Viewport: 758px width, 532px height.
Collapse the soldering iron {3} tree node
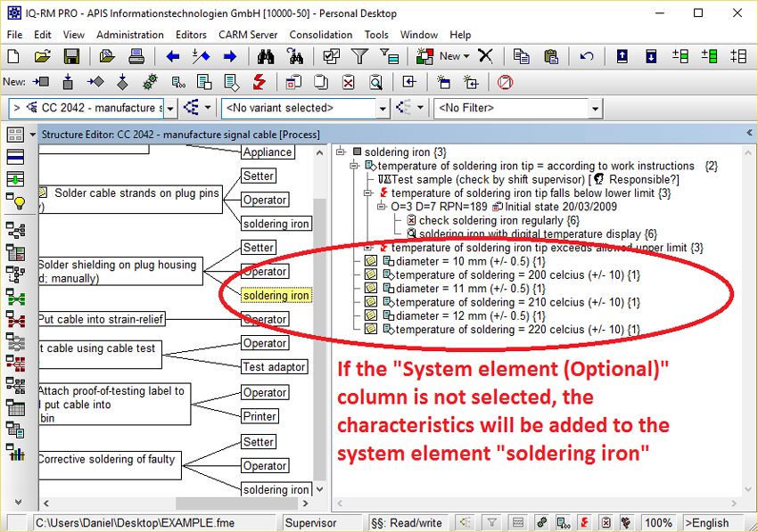[x=341, y=151]
